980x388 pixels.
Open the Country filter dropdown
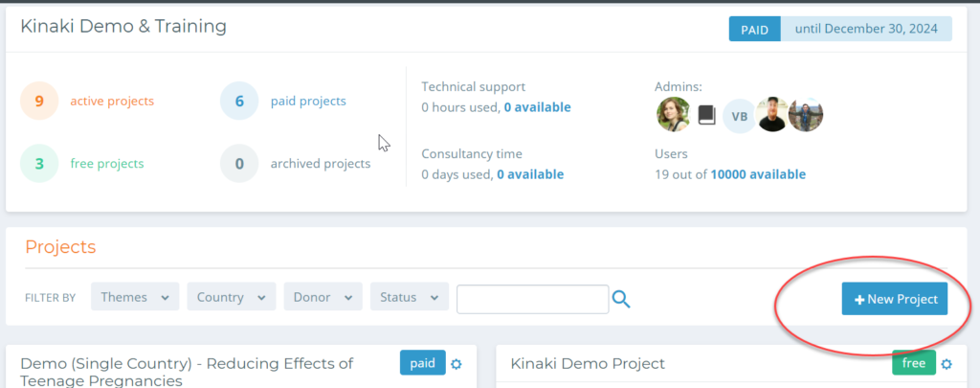point(232,297)
